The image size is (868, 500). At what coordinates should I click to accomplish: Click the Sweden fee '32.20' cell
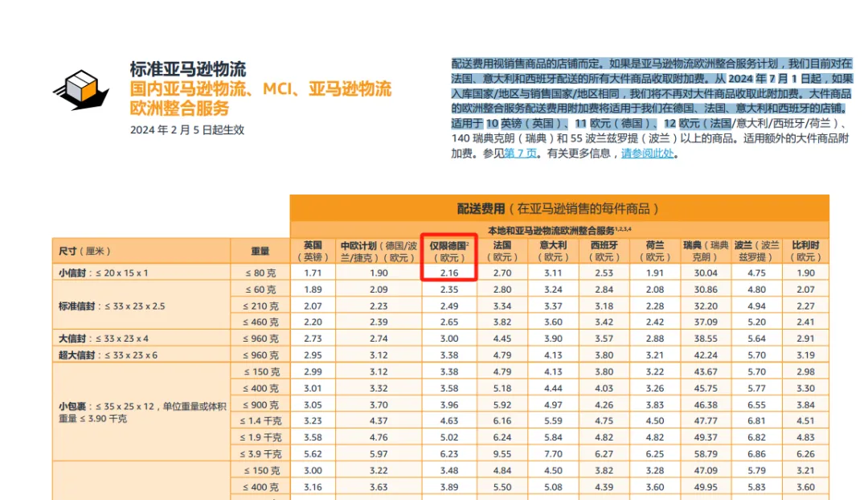[x=706, y=306]
